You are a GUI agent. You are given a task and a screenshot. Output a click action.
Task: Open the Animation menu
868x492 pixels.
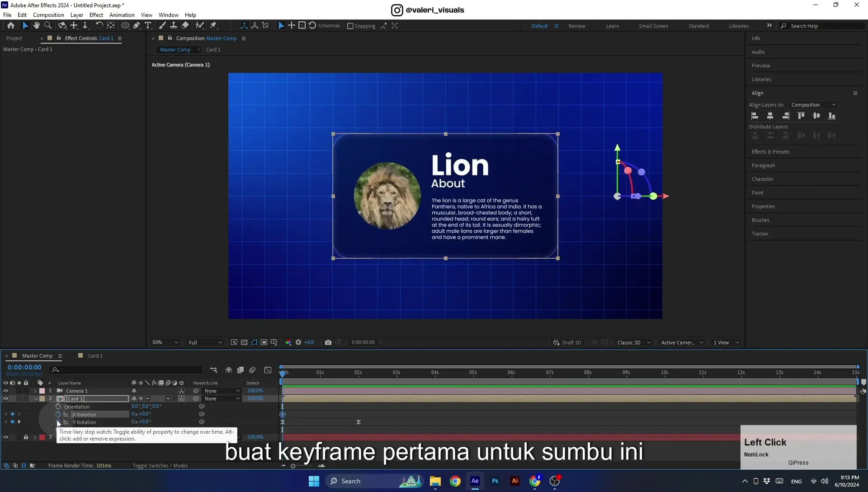point(122,15)
